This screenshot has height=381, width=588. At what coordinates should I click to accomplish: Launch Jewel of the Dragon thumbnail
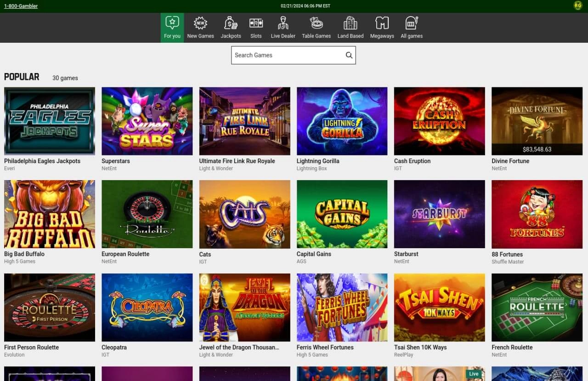(x=244, y=307)
